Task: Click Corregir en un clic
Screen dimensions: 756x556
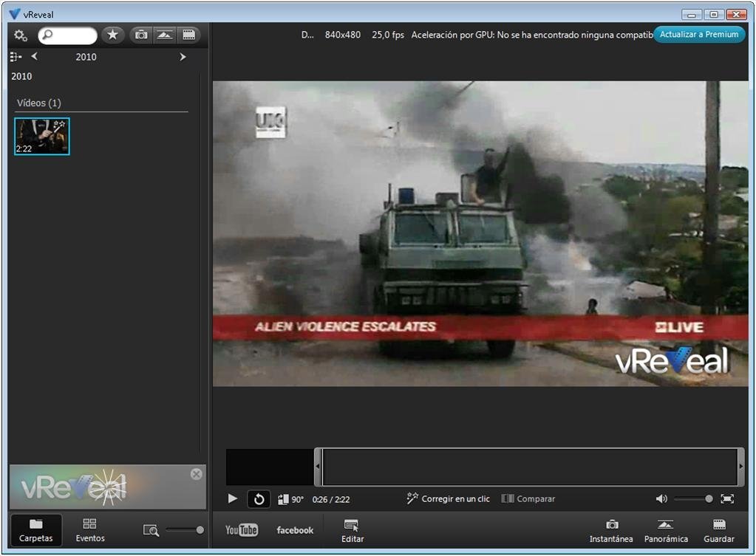Action: tap(448, 498)
